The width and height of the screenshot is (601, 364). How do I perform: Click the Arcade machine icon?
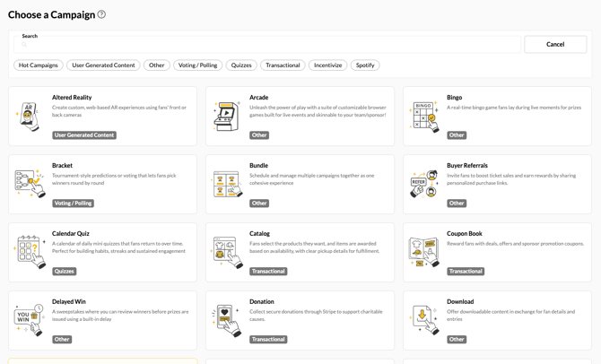(227, 117)
